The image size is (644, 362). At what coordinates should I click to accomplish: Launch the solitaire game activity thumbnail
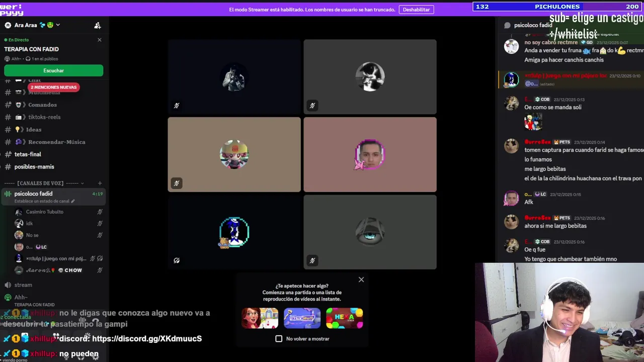[x=260, y=318]
